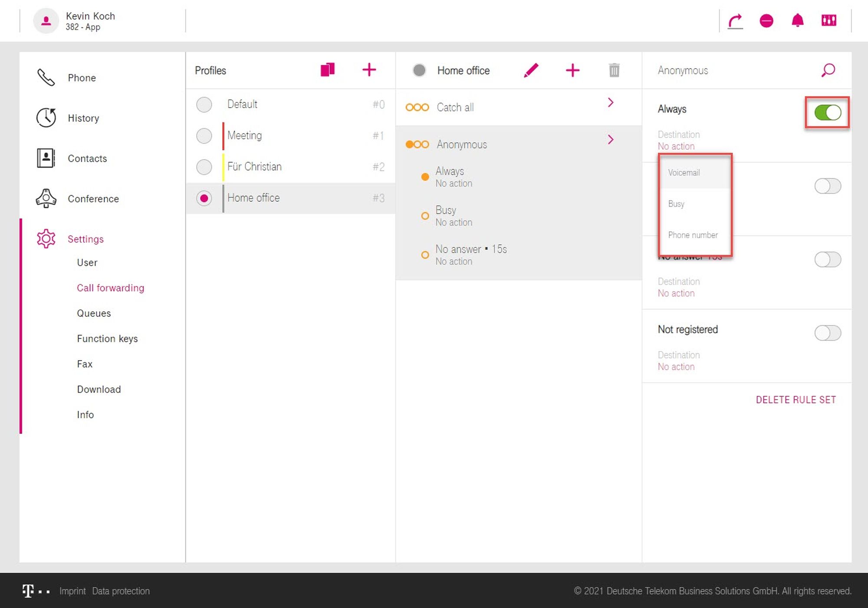Click the notification bell icon
This screenshot has width=868, height=608.
pyautogui.click(x=798, y=21)
